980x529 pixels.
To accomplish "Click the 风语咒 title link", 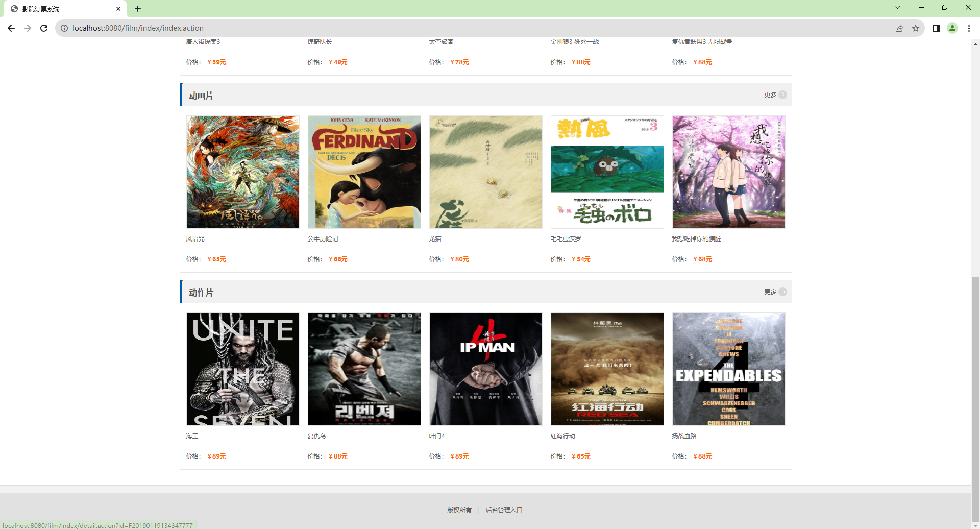I will click(195, 239).
